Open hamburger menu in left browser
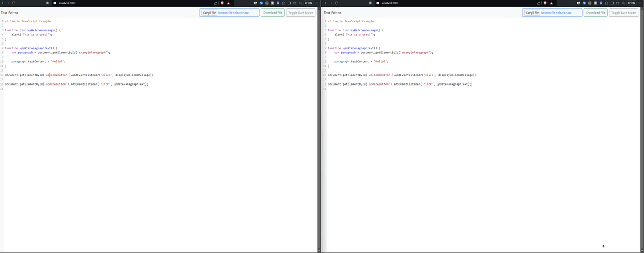This screenshot has height=253, width=644. coord(316,3)
